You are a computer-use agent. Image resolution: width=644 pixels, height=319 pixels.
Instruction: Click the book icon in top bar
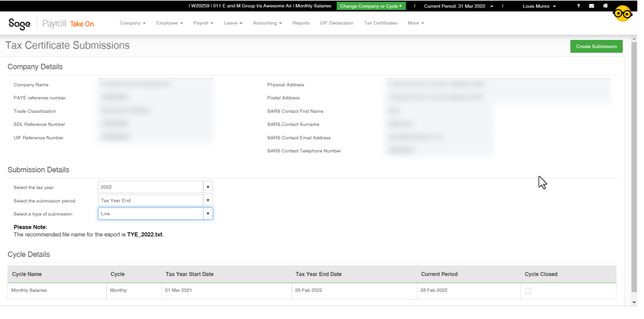tap(605, 6)
